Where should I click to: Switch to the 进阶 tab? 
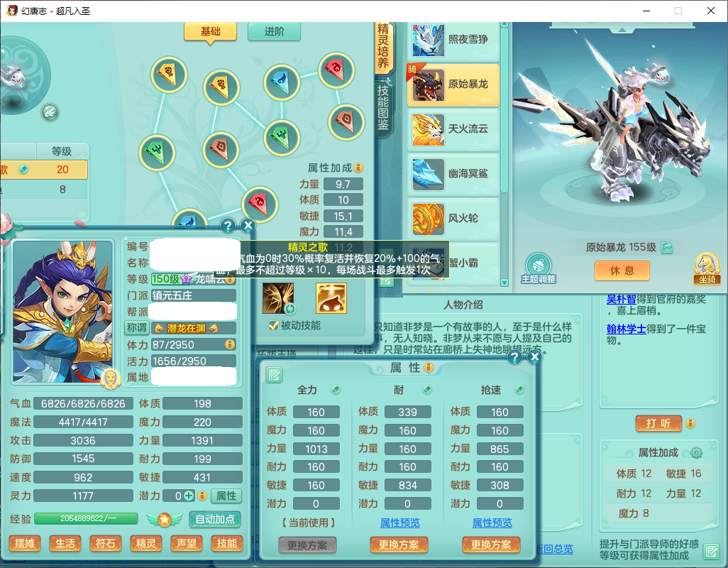(x=274, y=32)
